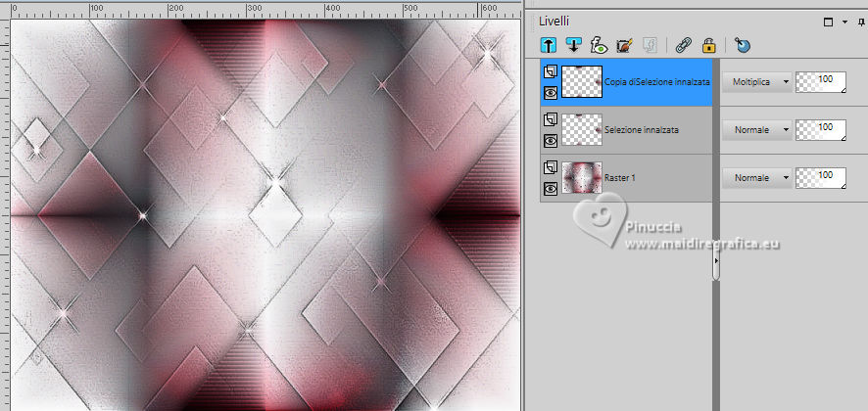The image size is (868, 411).
Task: Click the opacity field of Copia diSelezione innalzata
Action: pyautogui.click(x=820, y=82)
